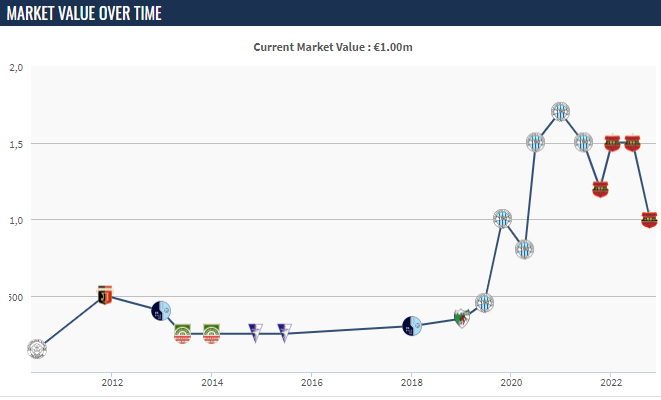This screenshot has height=400, width=661.
Task: Click the first white round crest marker at chart start
Action: (x=36, y=349)
